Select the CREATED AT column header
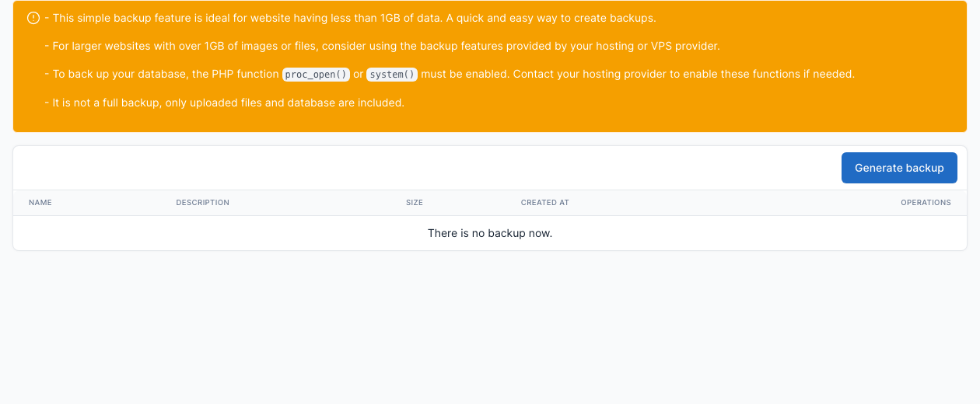The width and height of the screenshot is (980, 404). [x=545, y=203]
